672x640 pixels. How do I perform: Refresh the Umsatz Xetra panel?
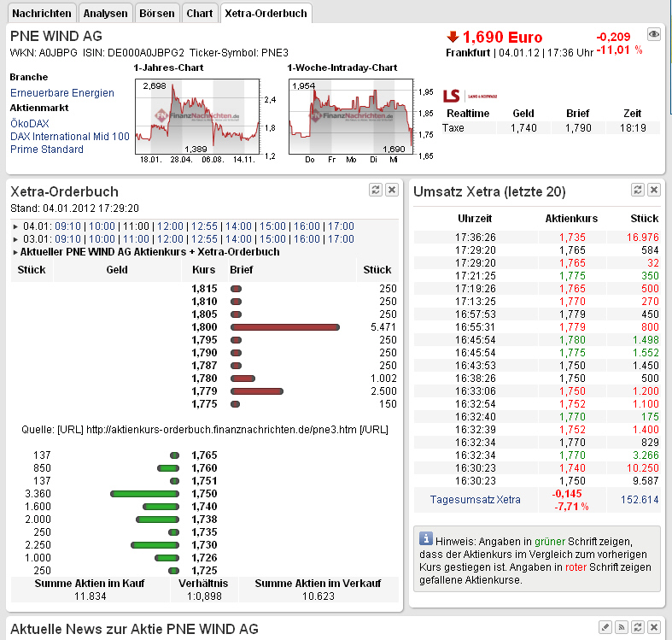click(638, 190)
